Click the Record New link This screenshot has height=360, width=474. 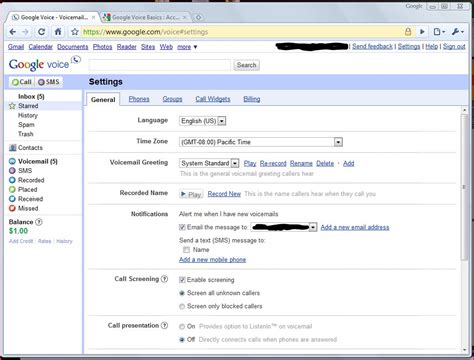[224, 194]
